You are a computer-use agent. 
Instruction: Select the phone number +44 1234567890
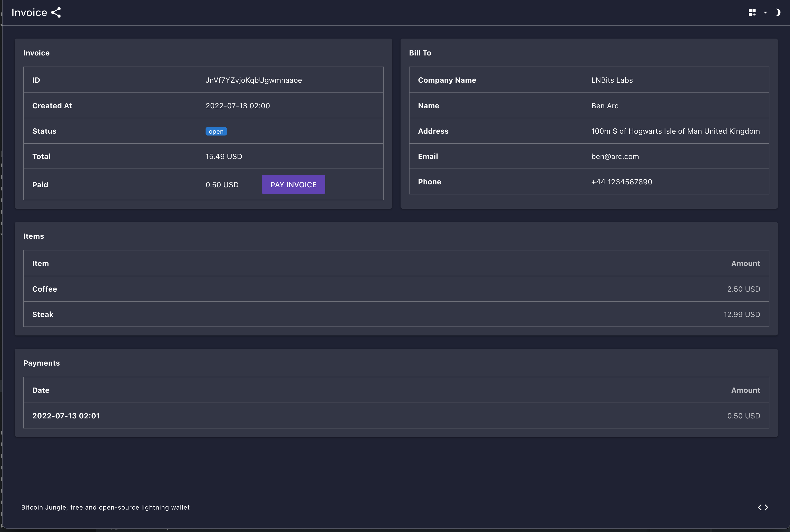(x=621, y=182)
